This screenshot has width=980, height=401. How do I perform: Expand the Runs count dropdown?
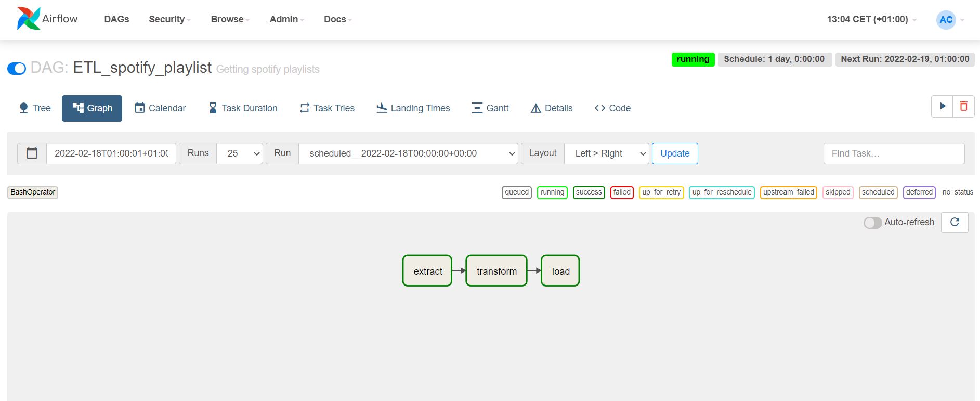point(240,153)
